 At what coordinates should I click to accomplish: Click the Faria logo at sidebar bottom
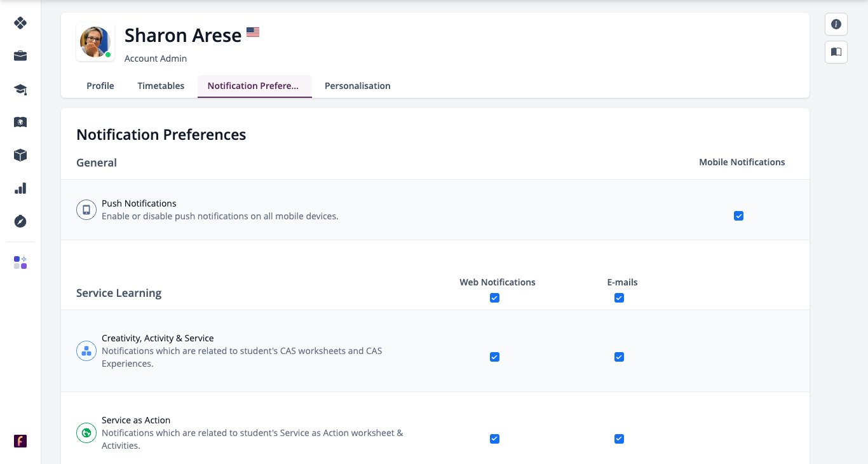tap(20, 441)
